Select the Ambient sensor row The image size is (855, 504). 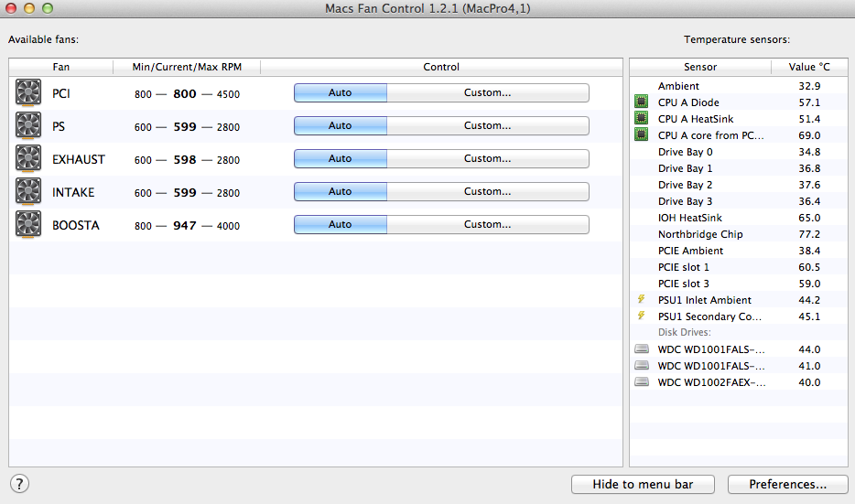(739, 86)
